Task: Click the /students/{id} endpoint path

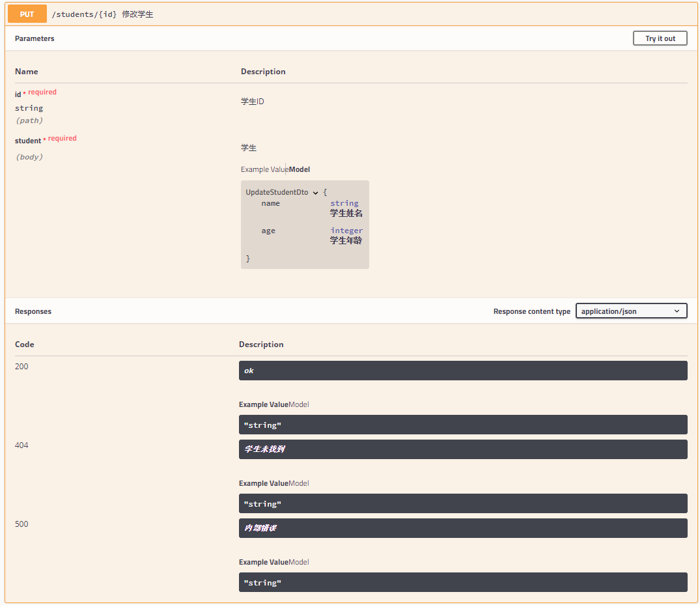Action: click(x=85, y=14)
